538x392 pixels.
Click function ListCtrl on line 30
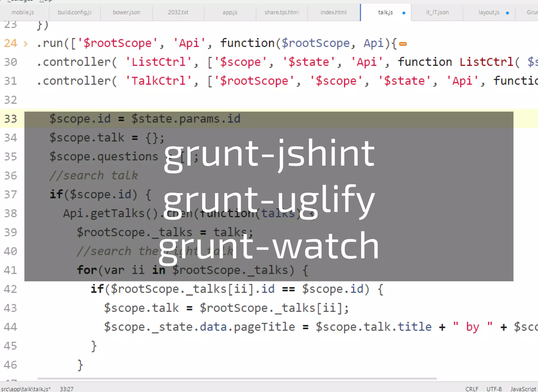(456, 62)
